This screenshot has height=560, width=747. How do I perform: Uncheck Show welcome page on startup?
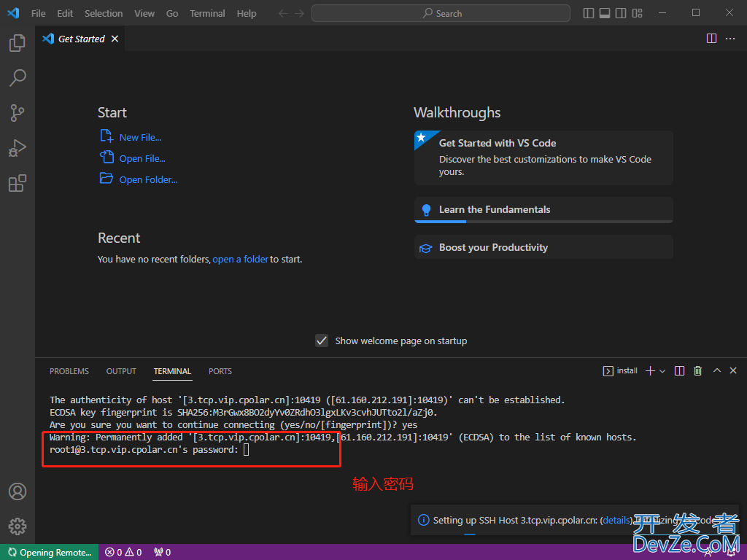click(322, 341)
